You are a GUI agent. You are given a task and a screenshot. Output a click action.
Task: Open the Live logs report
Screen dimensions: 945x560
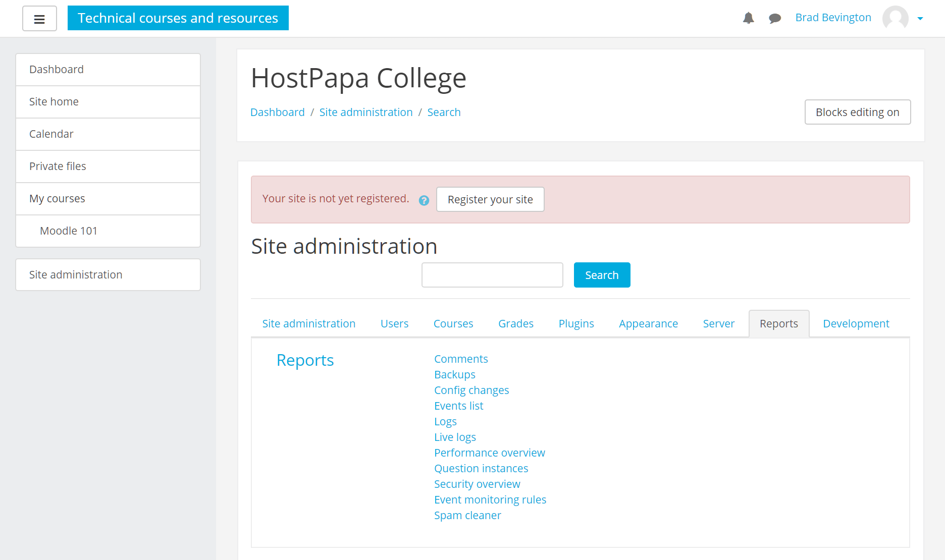coord(455,437)
